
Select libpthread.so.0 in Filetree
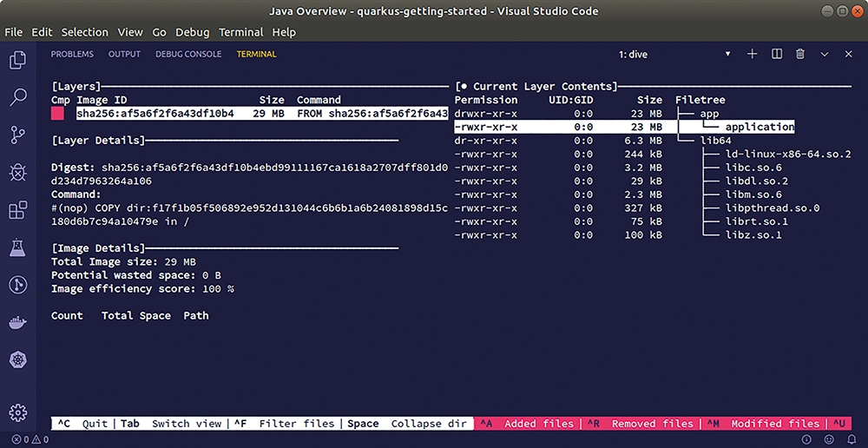[x=773, y=208]
